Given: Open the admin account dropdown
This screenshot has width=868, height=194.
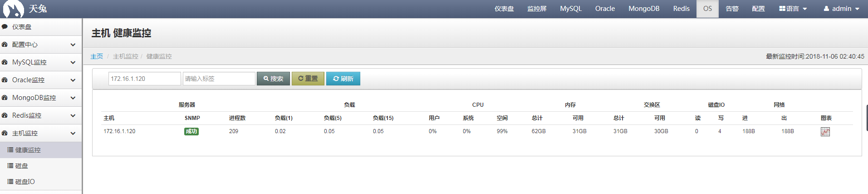Looking at the screenshot, I should tap(842, 9).
